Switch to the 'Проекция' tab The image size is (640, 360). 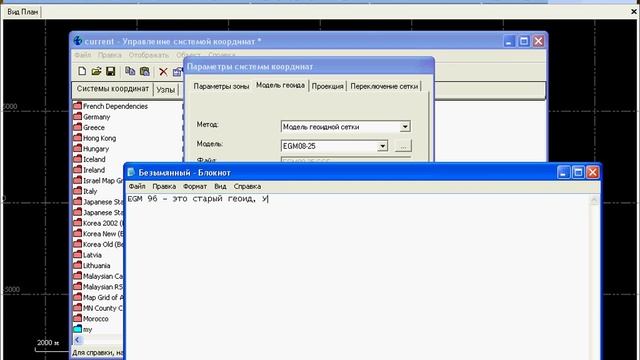point(327,86)
